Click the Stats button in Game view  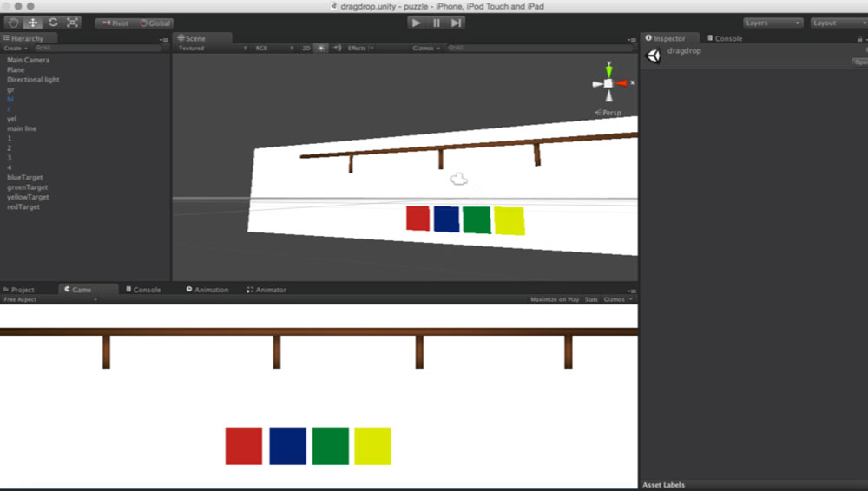(591, 299)
